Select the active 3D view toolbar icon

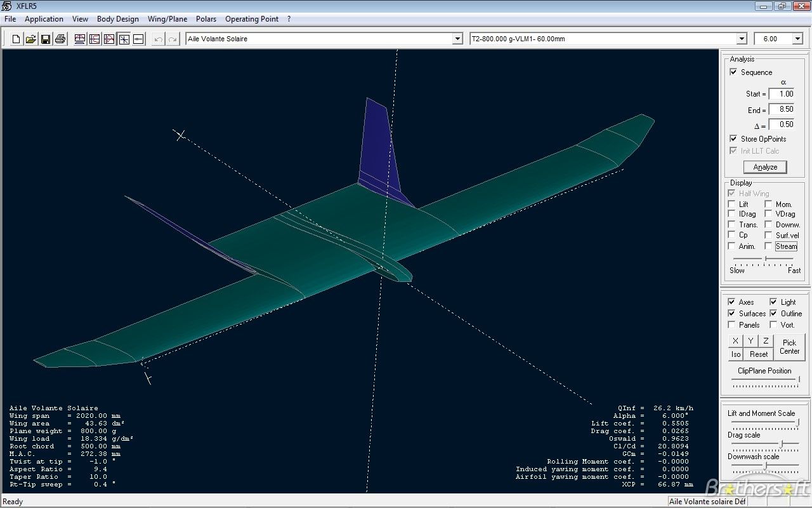[x=124, y=39]
